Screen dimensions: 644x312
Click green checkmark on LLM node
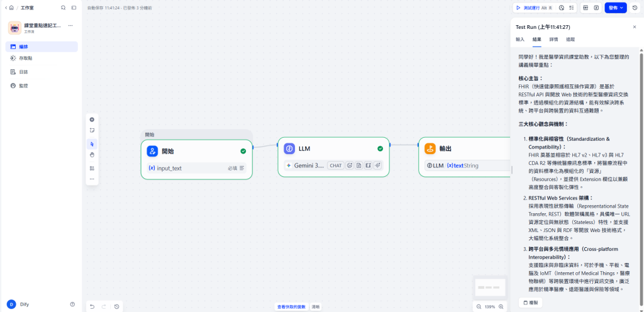380,148
